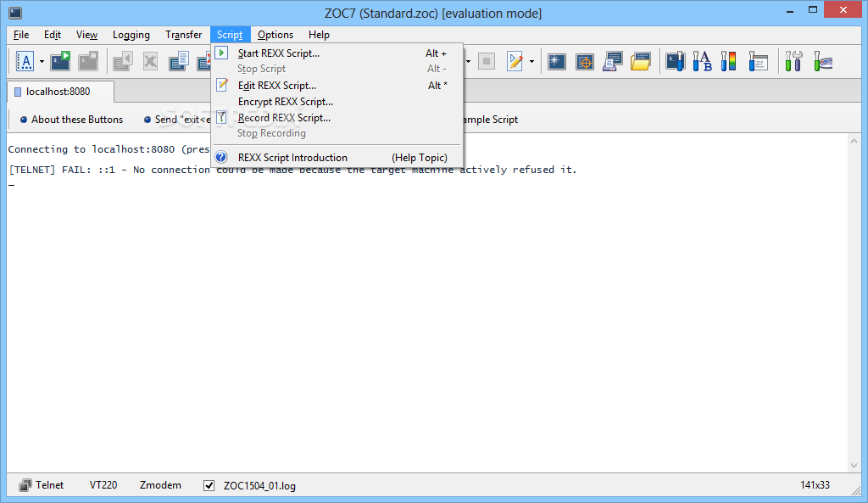Click the clear screen star icon
Viewport: 868px width, 503px height.
coord(556,61)
